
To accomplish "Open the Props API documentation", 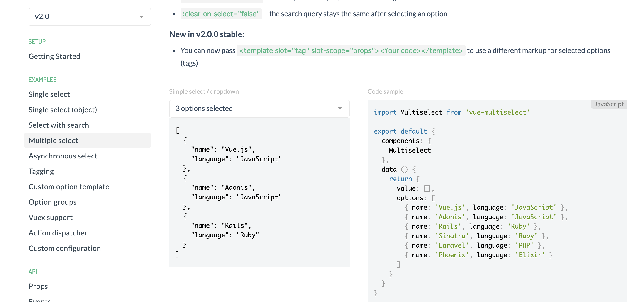I will click(x=38, y=286).
